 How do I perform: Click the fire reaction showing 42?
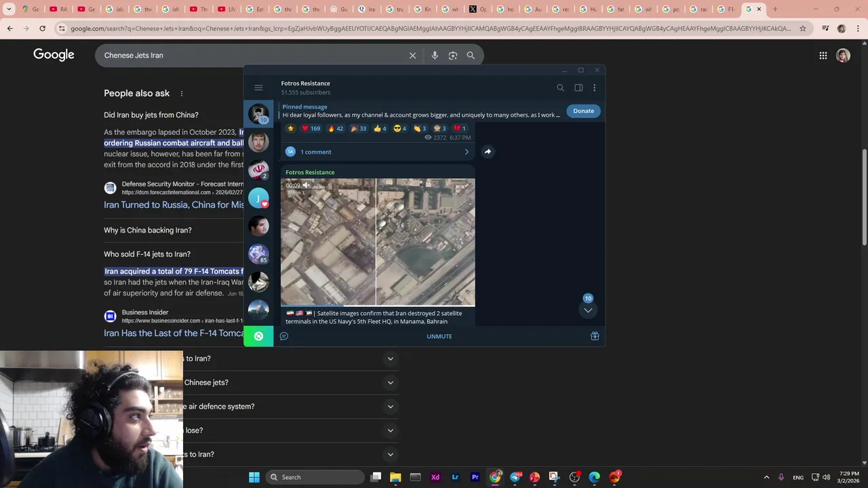336,128
